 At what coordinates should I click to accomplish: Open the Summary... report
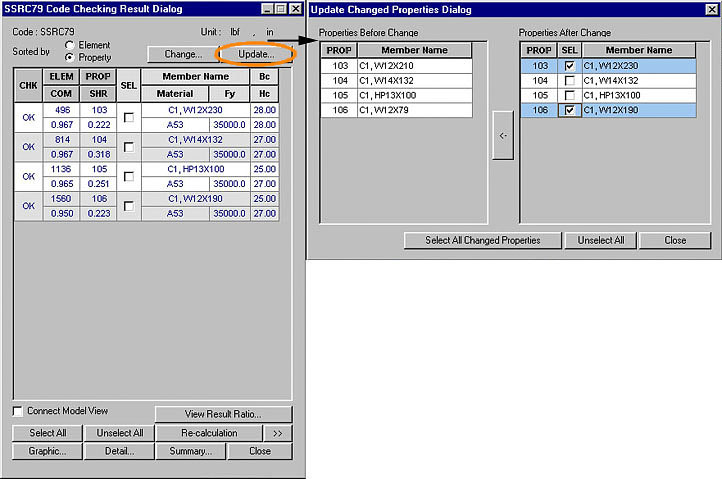pos(190,451)
